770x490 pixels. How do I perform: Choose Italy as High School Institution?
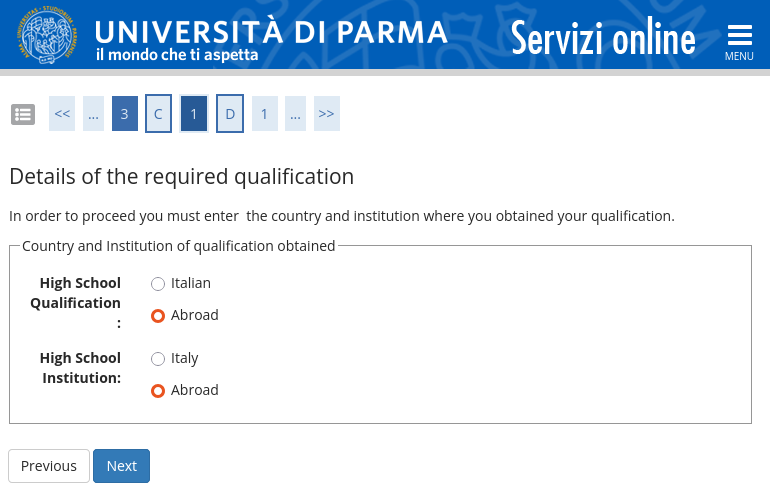click(x=158, y=359)
